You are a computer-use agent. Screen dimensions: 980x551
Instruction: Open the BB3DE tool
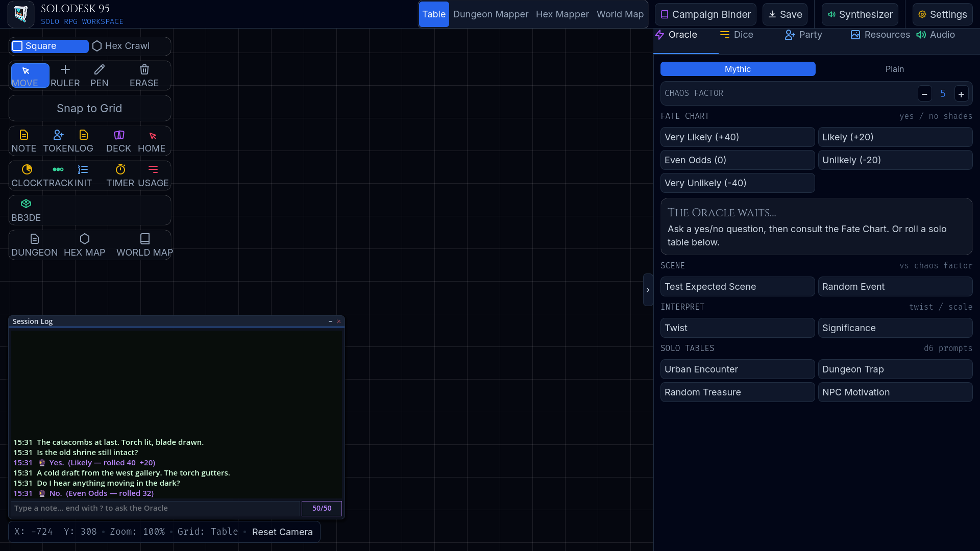click(26, 210)
